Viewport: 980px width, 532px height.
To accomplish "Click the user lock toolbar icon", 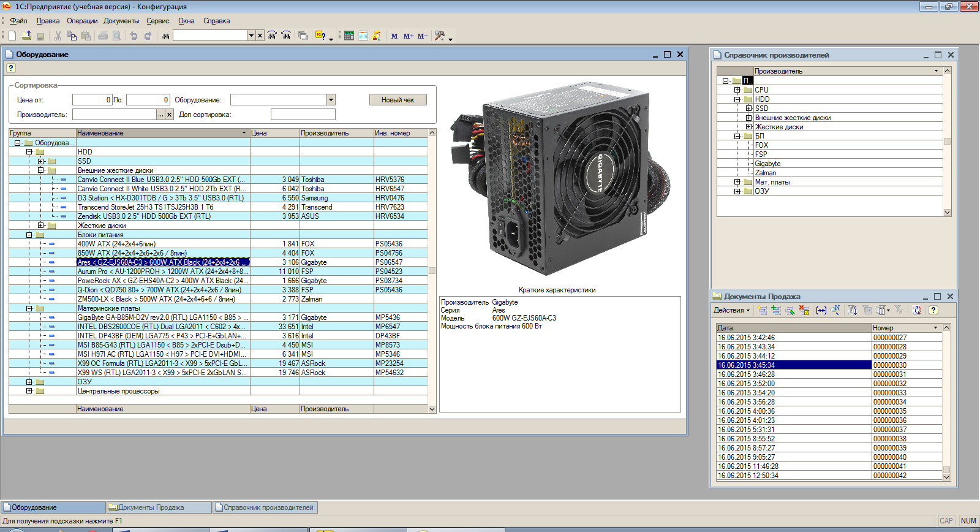I will pos(377,36).
